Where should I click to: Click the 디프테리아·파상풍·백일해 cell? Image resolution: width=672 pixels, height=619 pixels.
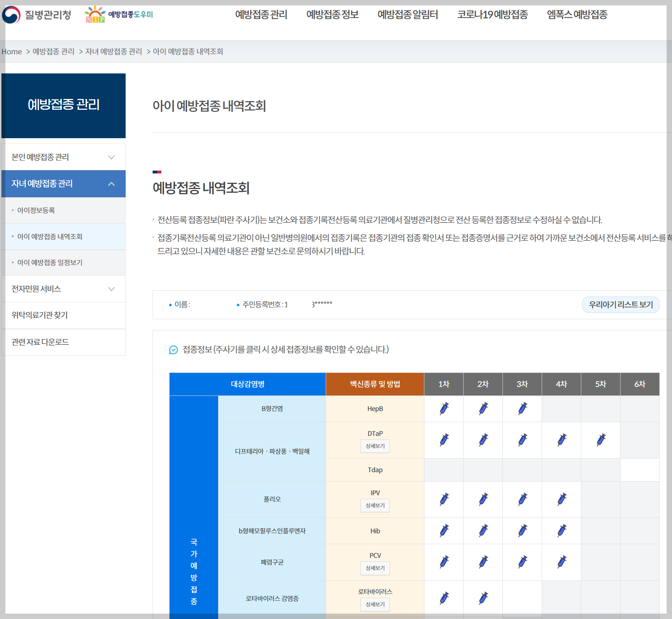272,451
